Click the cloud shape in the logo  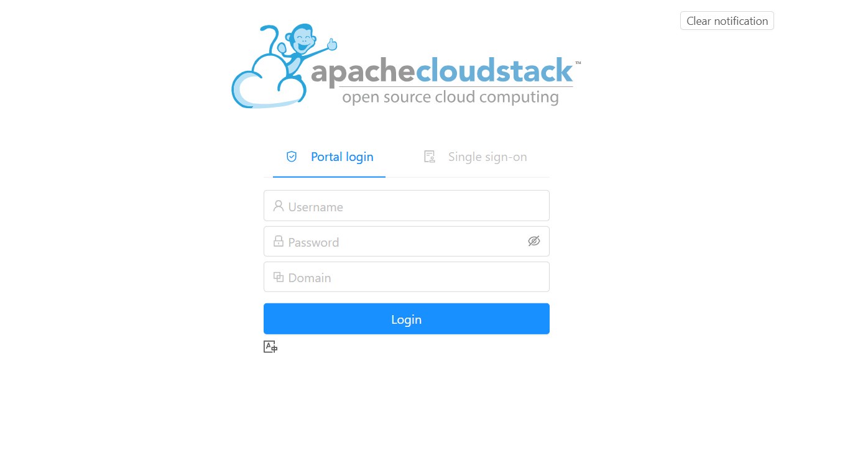pos(267,84)
